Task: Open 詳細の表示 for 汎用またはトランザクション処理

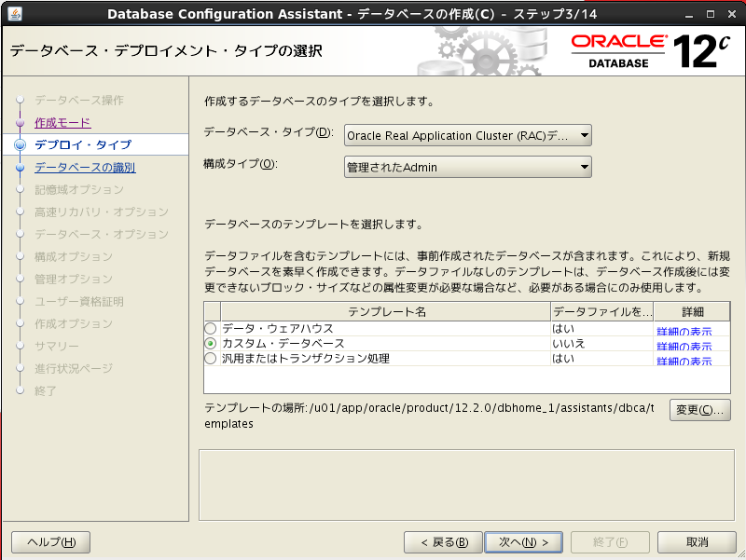Action: coord(684,362)
